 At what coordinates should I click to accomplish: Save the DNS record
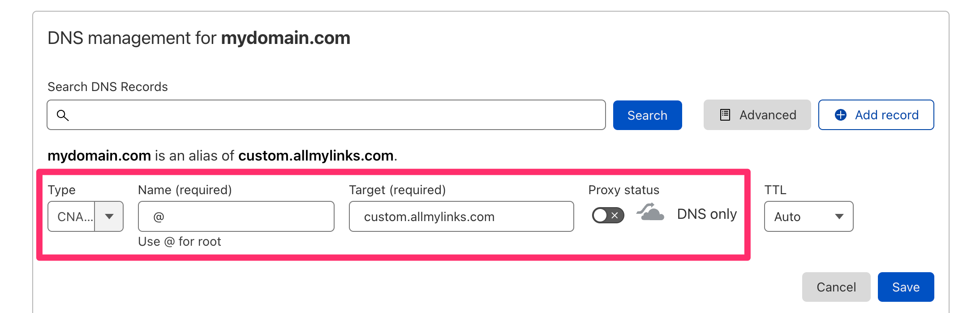click(906, 287)
